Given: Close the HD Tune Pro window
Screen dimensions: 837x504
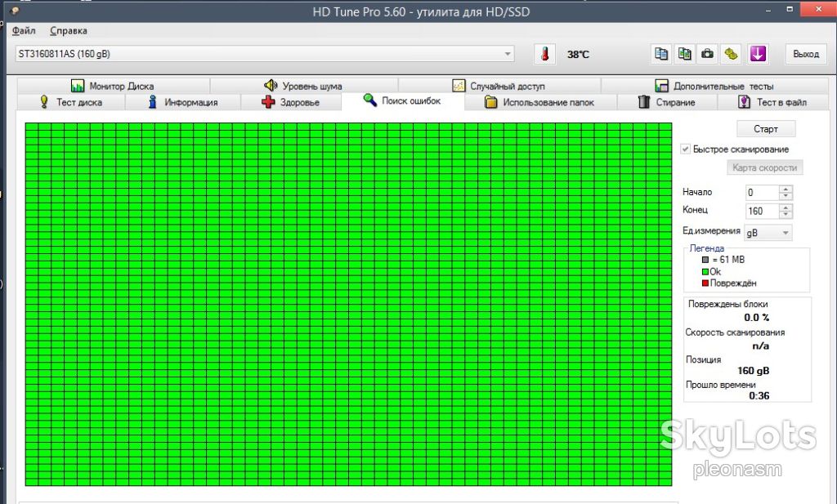Looking at the screenshot, I should tap(819, 8).
